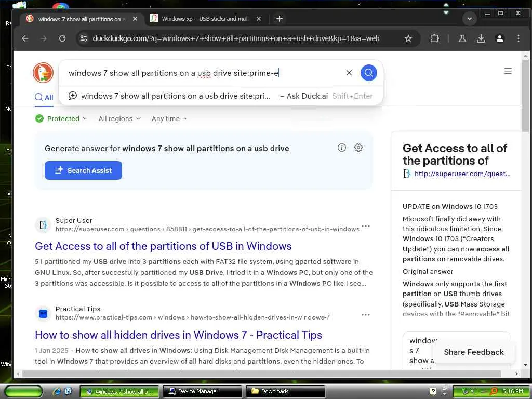
Task: Click the taskbar clock showing 5:16 PM
Action: coord(512,391)
